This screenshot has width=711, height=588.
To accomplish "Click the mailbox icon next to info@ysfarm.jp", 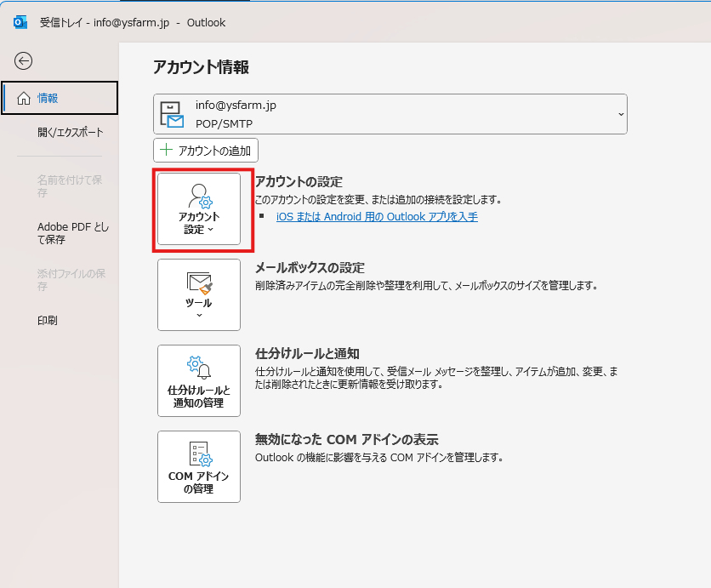I will [173, 115].
